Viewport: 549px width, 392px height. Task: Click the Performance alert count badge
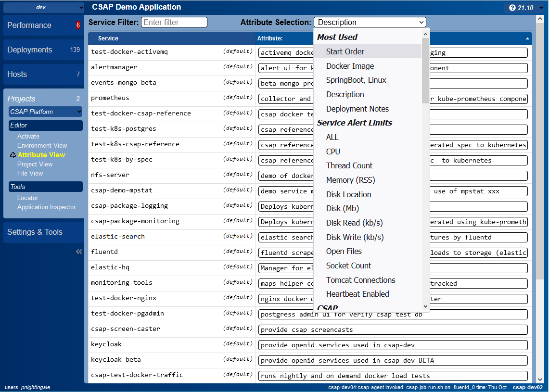coord(78,25)
